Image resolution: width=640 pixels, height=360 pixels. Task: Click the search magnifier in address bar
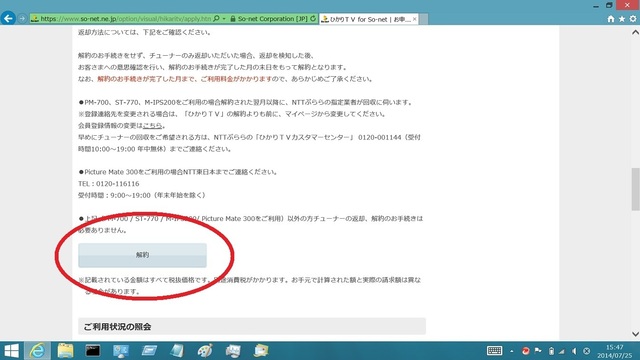216,19
